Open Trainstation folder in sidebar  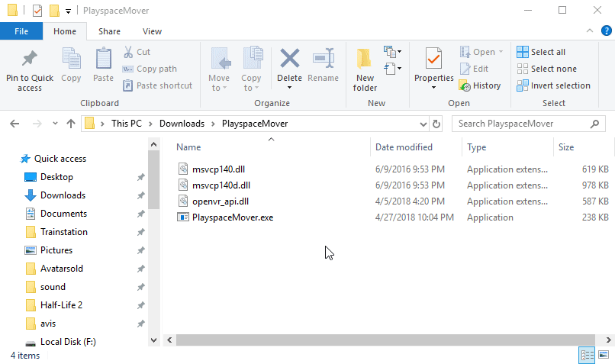[64, 232]
